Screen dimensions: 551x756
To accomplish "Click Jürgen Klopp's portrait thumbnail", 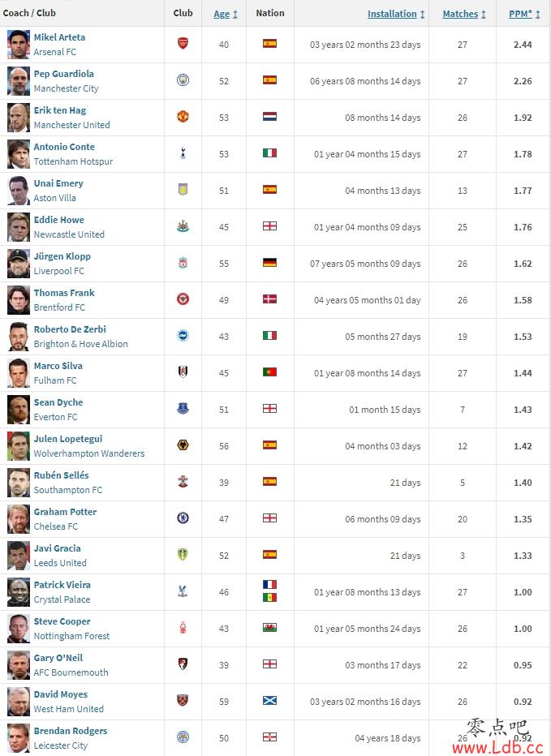I will (x=19, y=264).
